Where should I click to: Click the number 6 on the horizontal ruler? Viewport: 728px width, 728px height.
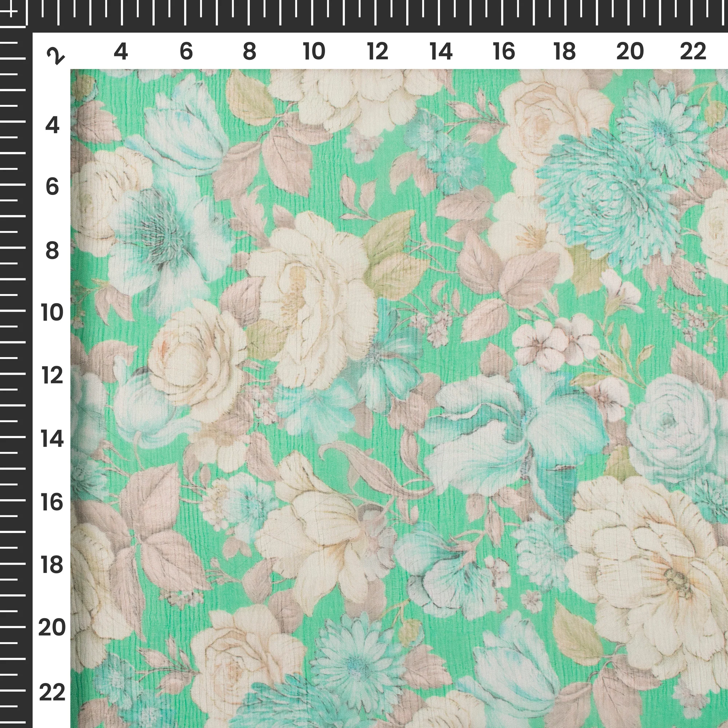186,51
